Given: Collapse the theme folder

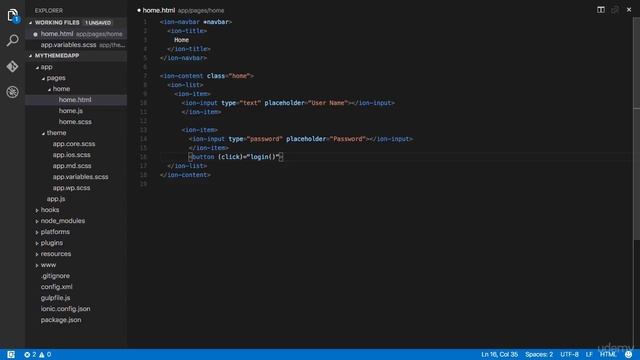Looking at the screenshot, I should coord(43,133).
